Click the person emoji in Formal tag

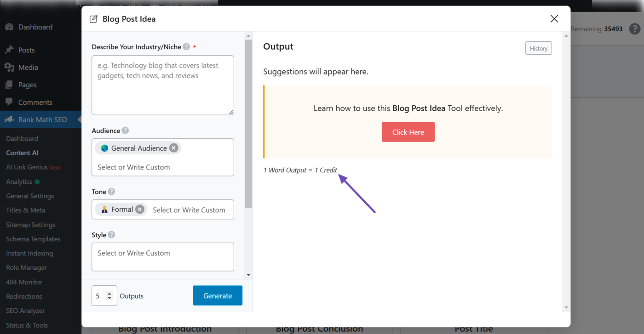tap(104, 209)
